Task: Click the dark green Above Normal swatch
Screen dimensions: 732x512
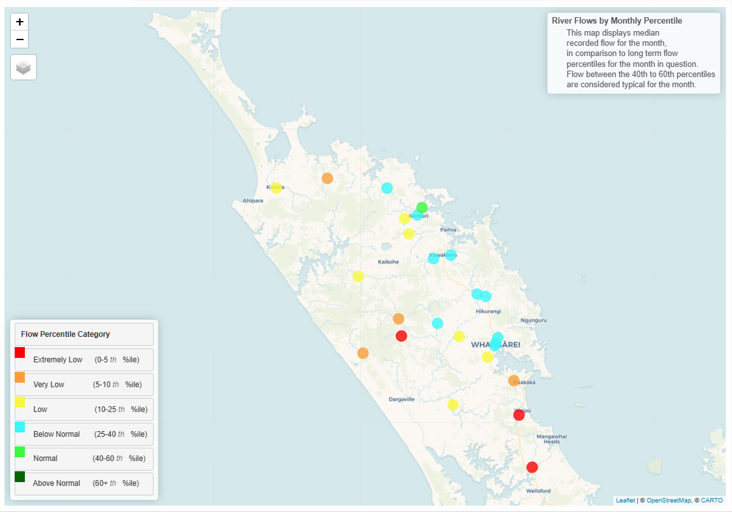Action: point(20,477)
